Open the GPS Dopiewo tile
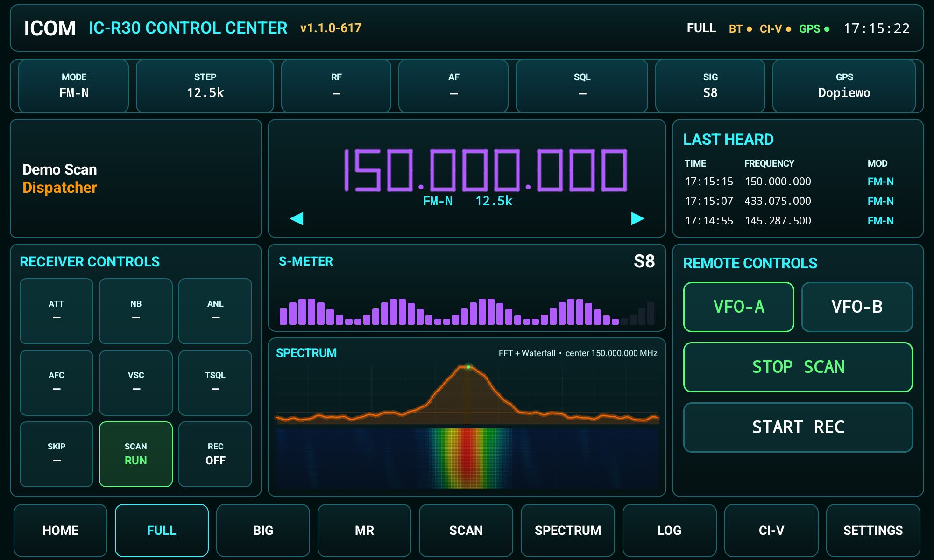 844,86
